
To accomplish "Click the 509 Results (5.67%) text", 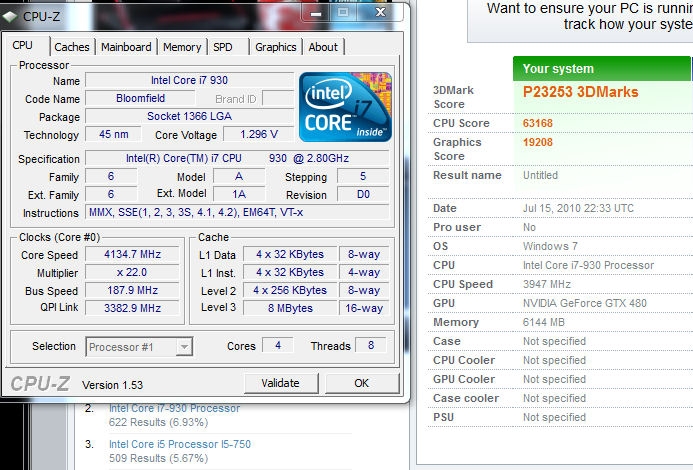I will tap(158, 458).
